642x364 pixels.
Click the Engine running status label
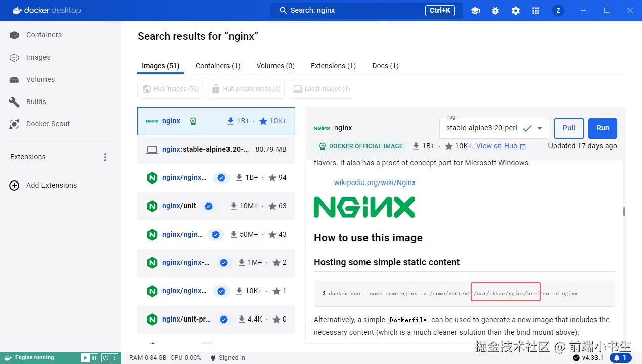coord(34,358)
